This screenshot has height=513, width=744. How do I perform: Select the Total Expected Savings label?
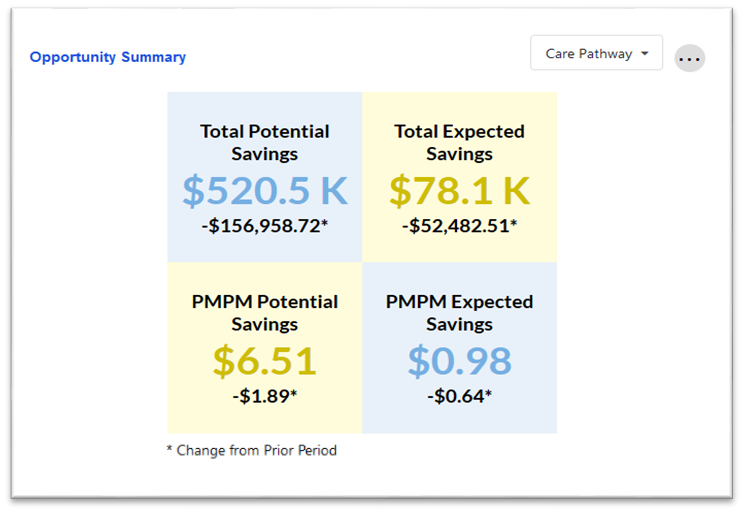tap(459, 142)
